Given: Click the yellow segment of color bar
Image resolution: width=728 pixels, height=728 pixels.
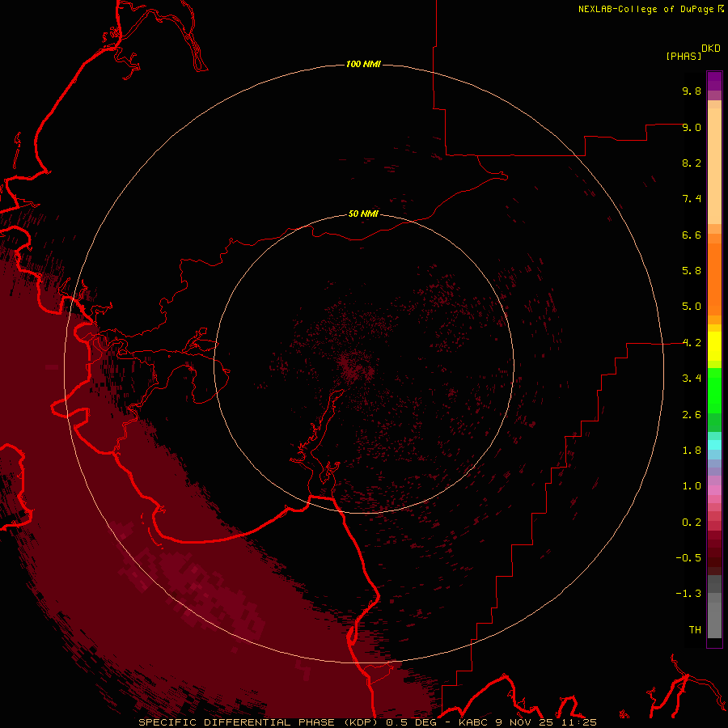Looking at the screenshot, I should coord(714,346).
